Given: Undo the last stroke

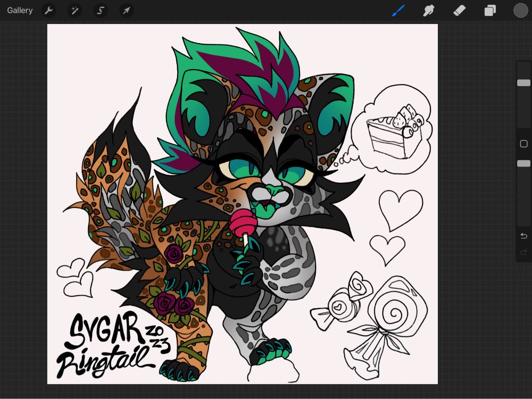Looking at the screenshot, I should click(x=523, y=236).
